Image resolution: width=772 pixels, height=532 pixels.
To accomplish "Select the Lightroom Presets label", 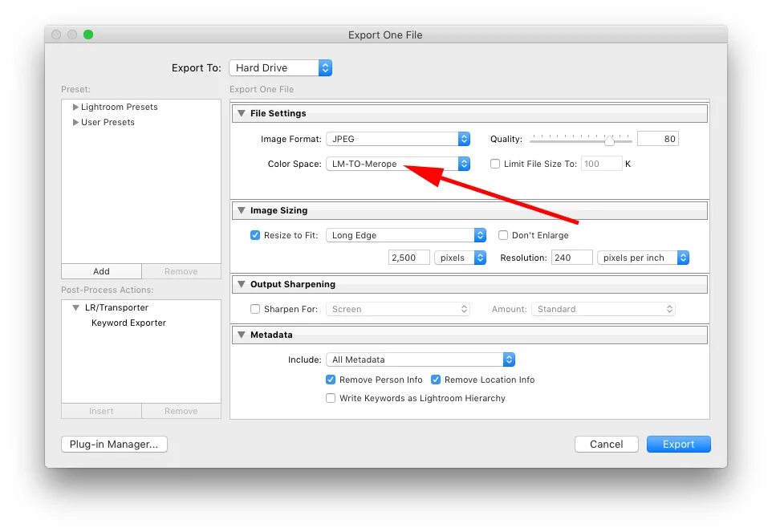I will click(119, 107).
